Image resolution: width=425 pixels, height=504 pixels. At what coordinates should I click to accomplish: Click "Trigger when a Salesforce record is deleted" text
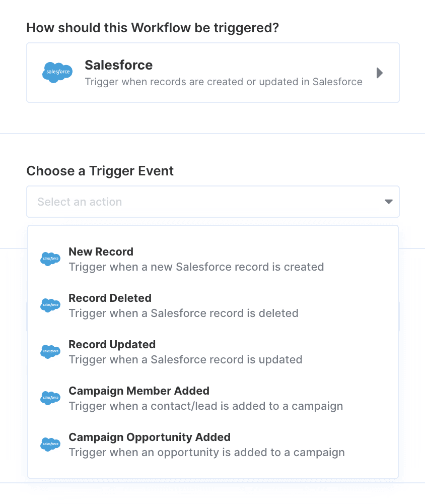click(183, 313)
